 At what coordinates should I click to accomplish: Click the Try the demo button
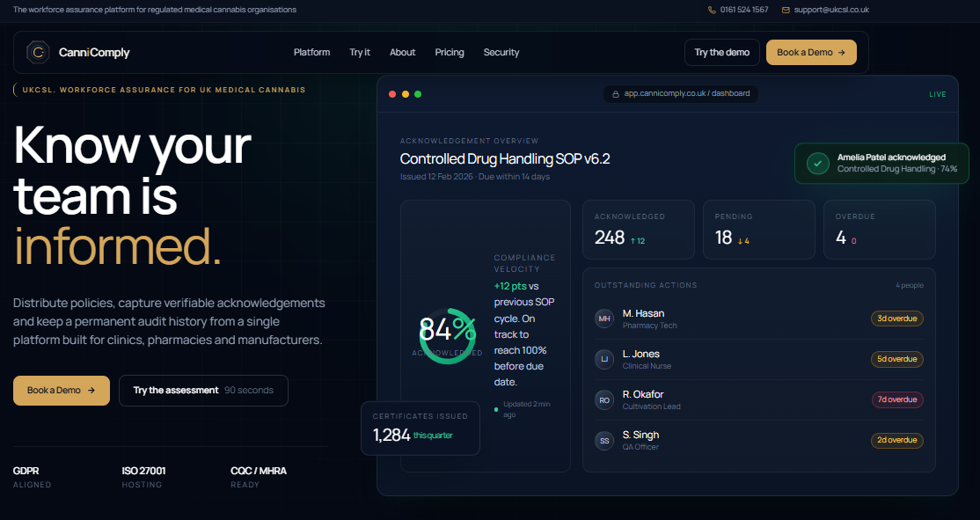click(x=722, y=53)
